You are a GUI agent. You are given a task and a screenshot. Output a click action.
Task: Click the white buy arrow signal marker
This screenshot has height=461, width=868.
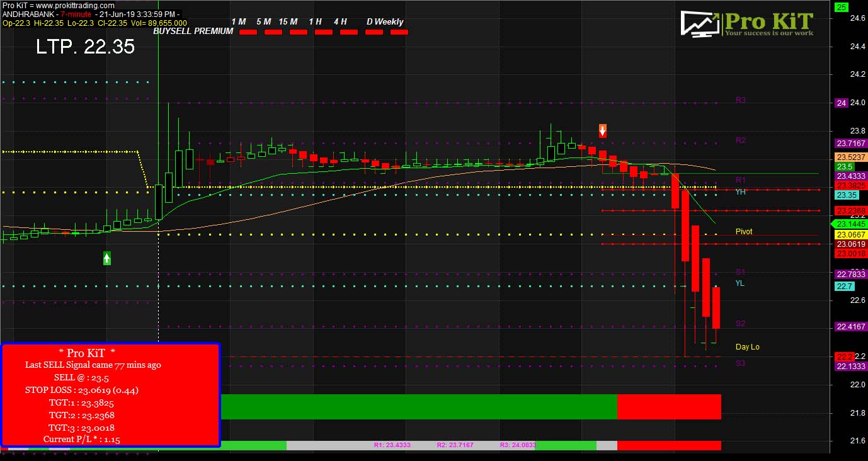click(x=107, y=258)
